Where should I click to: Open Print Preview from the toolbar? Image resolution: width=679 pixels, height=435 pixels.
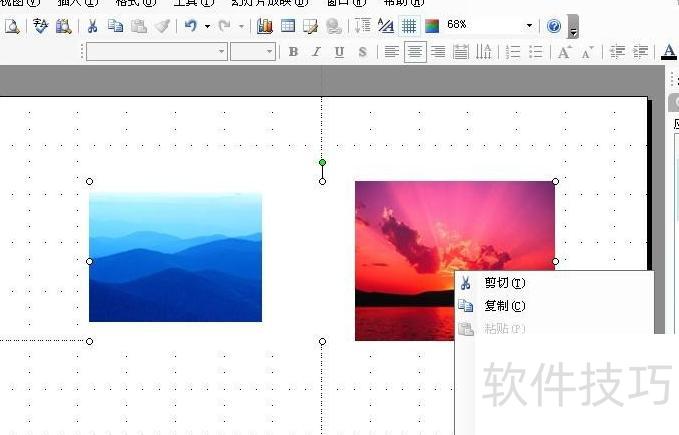pyautogui.click(x=12, y=26)
